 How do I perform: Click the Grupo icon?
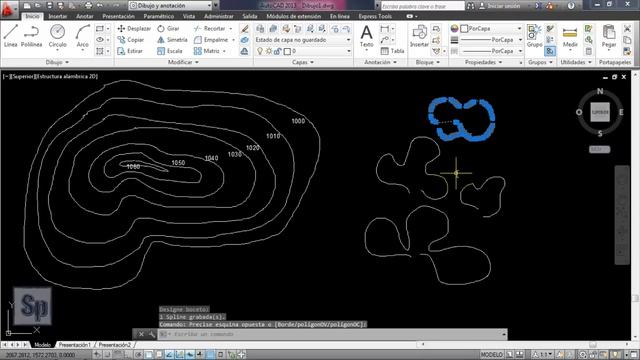point(534,36)
